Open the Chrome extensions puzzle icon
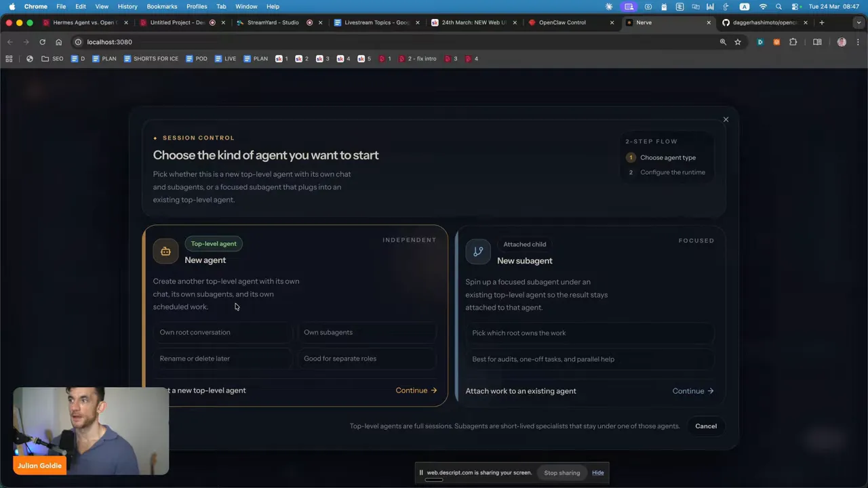Screen dimensions: 868x488 click(793, 42)
